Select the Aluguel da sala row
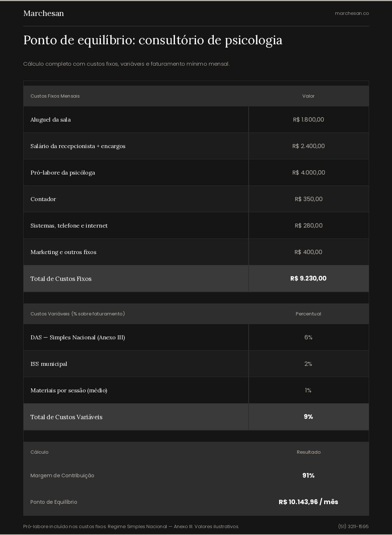This screenshot has width=392, height=535. [196, 119]
